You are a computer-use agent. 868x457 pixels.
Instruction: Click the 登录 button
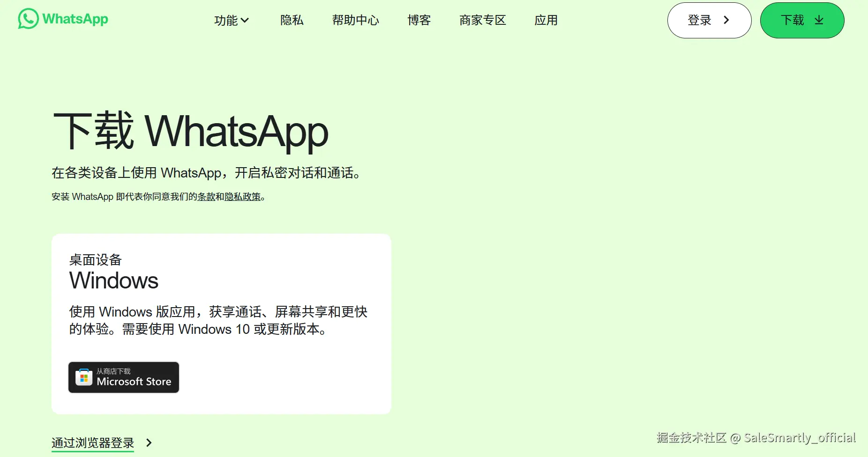pyautogui.click(x=710, y=20)
